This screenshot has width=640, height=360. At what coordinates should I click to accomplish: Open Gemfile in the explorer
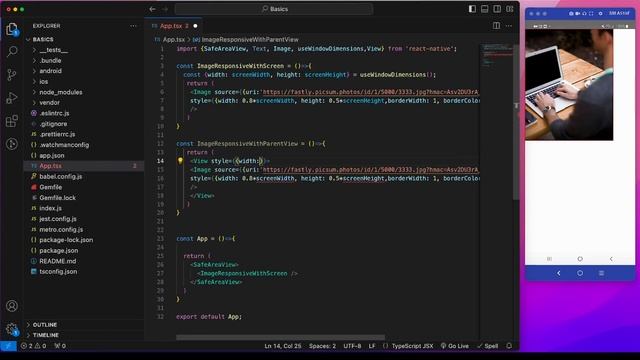coord(83,187)
